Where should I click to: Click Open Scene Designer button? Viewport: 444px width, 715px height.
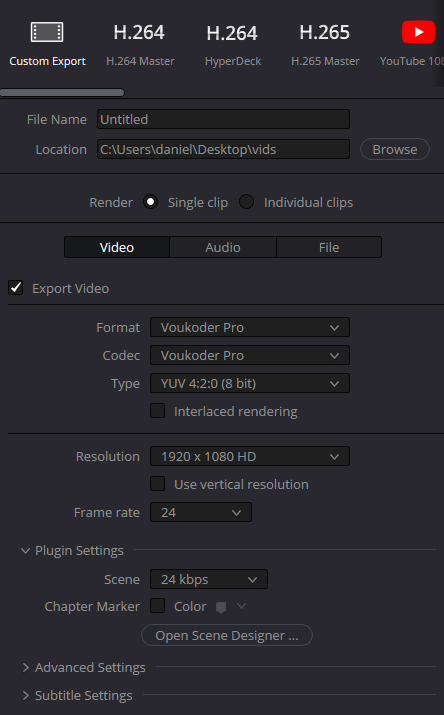[x=227, y=635]
